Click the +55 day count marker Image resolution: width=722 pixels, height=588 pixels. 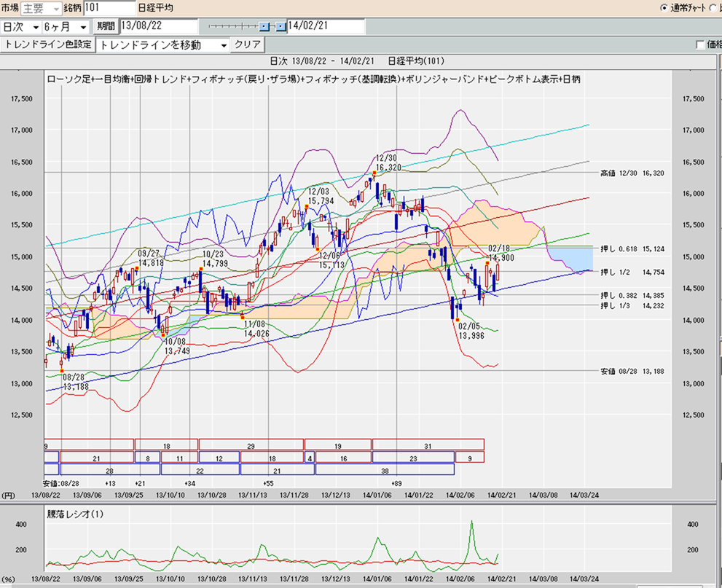[x=268, y=484]
